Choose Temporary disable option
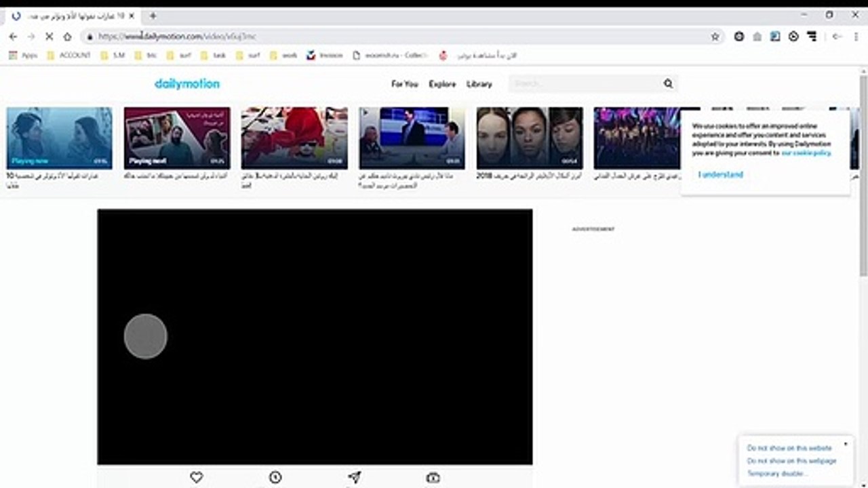Screen dimensions: 868x488 pos(777,474)
